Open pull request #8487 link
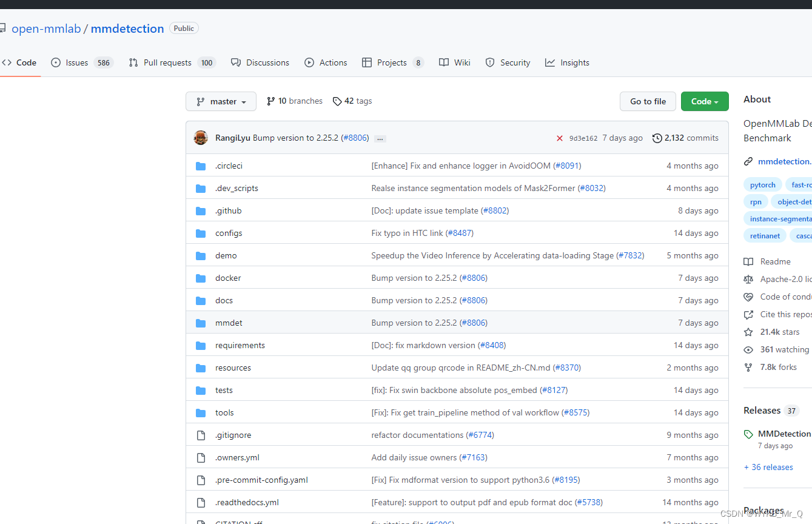The width and height of the screenshot is (812, 524). [460, 233]
